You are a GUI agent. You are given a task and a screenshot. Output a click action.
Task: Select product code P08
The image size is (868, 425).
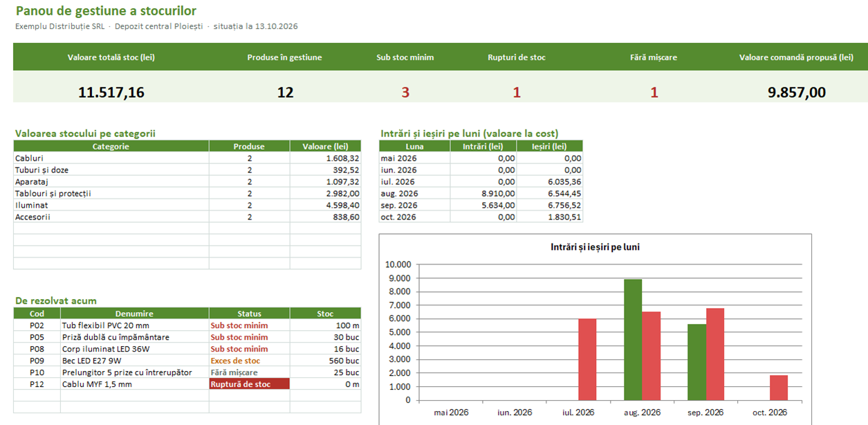point(37,349)
